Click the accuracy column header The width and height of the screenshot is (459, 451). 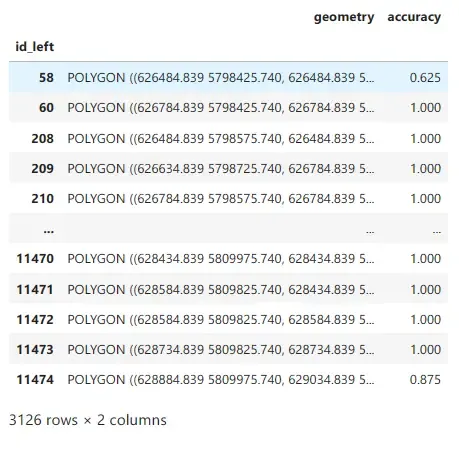coord(414,17)
